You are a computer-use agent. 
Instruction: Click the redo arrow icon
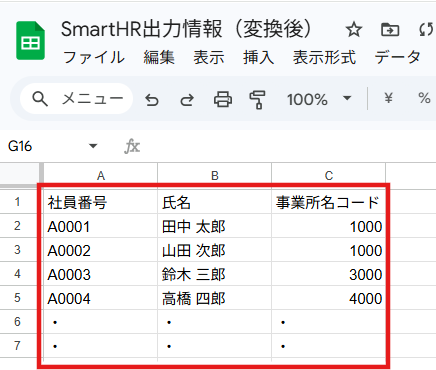click(187, 99)
